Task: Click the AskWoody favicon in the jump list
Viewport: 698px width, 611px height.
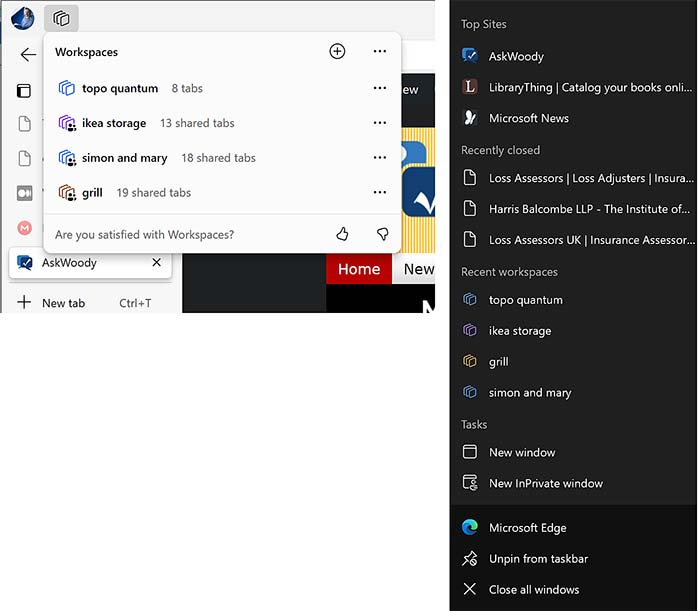Action: coord(470,56)
